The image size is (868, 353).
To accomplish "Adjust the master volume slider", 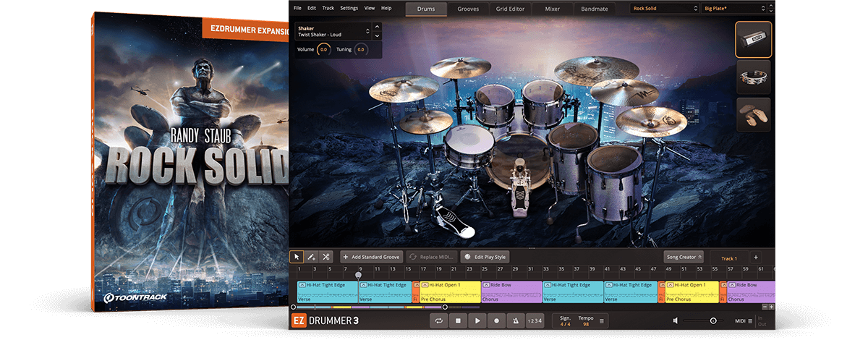I will (x=713, y=320).
